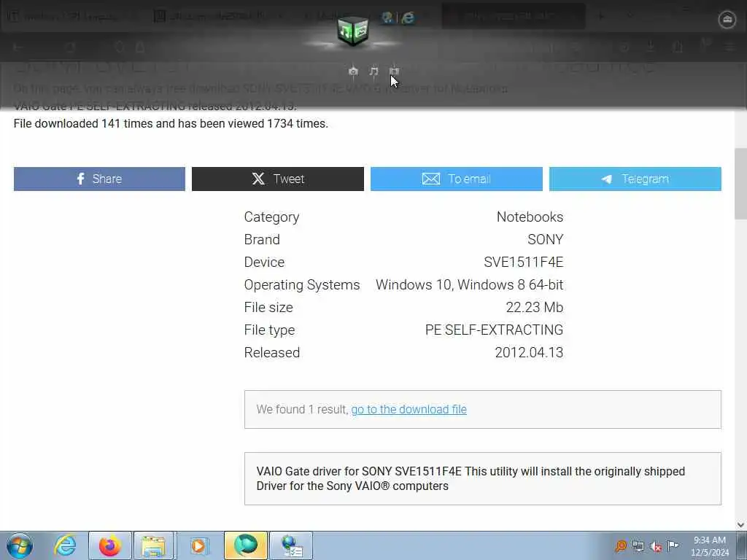The height and width of the screenshot is (560, 747).
Task: Tweet this page via the X button
Action: pyautogui.click(x=278, y=179)
